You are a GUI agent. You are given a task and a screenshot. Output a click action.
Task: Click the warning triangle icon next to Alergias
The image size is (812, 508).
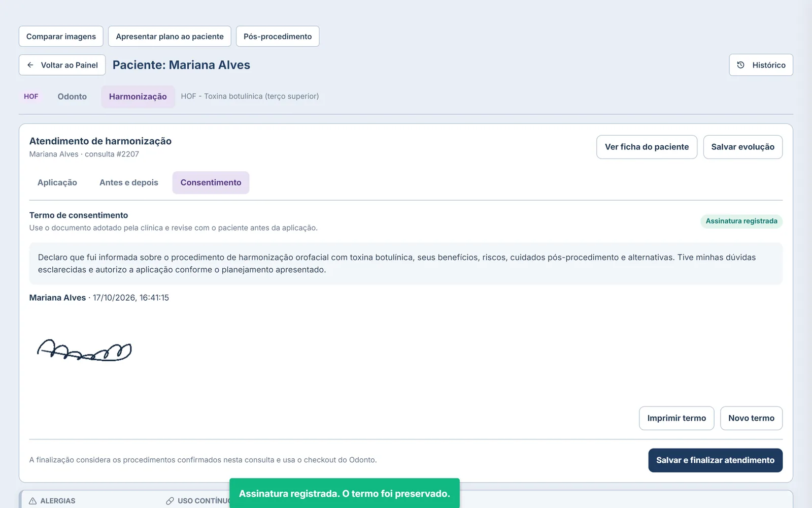(33, 501)
